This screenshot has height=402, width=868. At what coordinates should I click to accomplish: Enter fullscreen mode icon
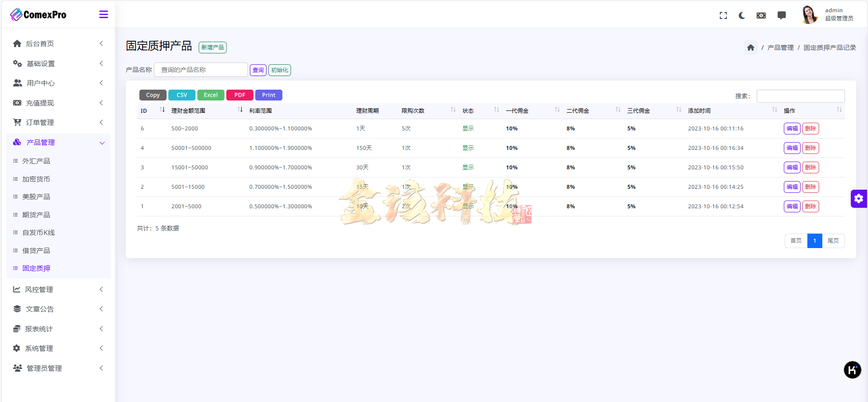tap(723, 15)
